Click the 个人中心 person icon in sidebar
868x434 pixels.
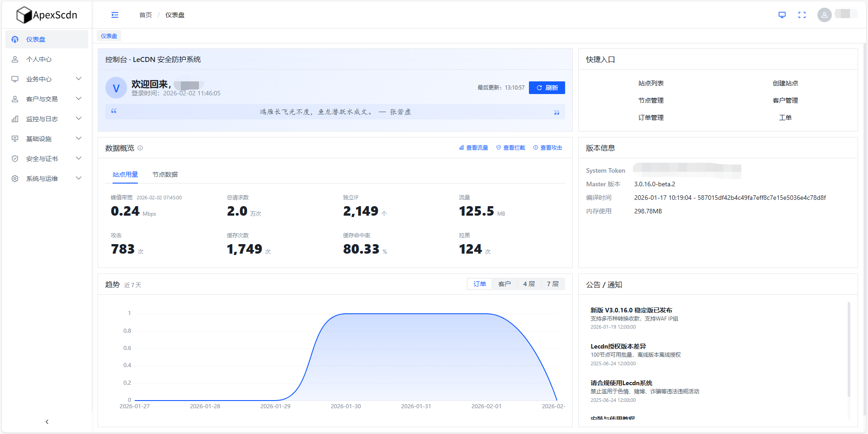pos(15,59)
